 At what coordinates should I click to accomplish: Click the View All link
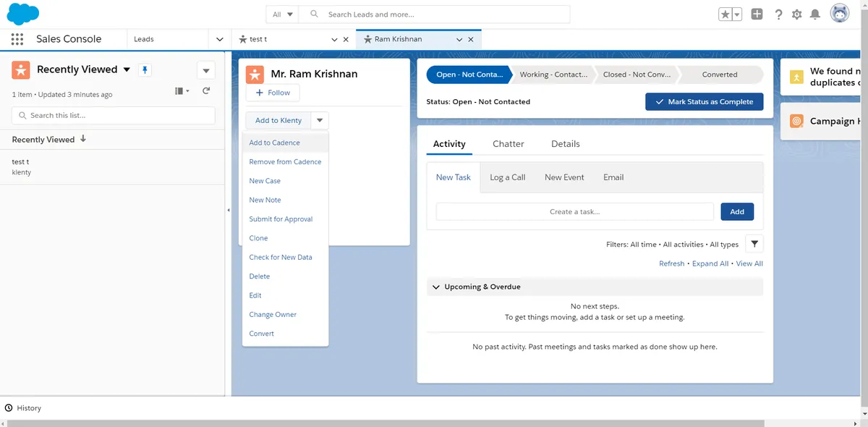click(x=749, y=263)
